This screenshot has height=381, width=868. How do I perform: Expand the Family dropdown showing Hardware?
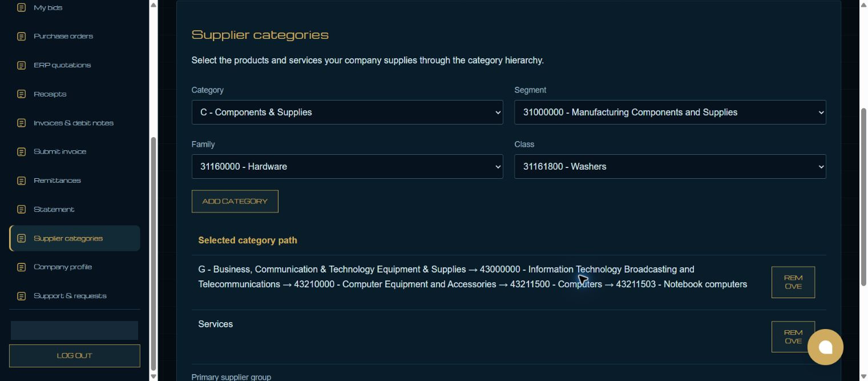[x=347, y=166]
